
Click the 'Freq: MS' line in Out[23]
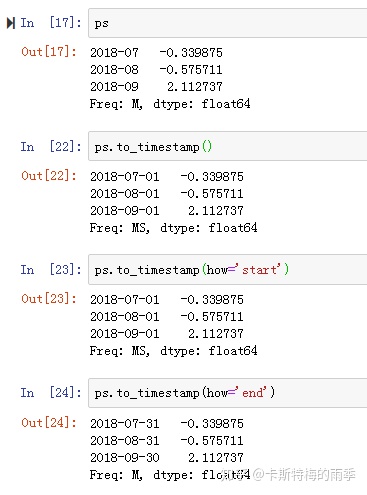pyautogui.click(x=173, y=351)
